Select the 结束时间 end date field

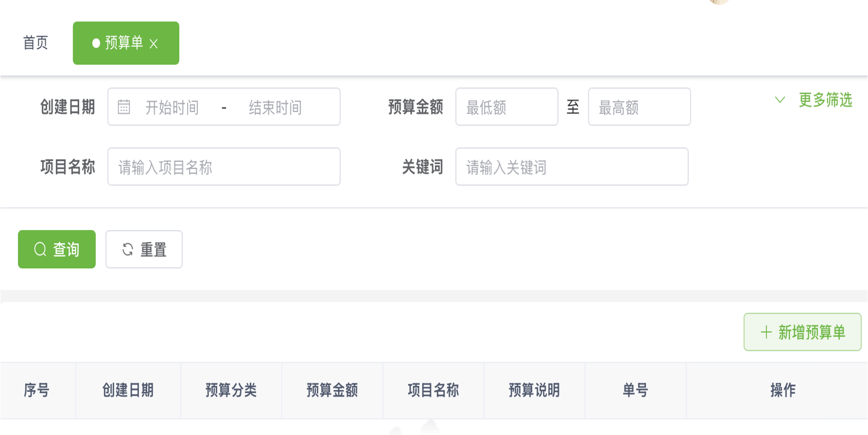click(x=274, y=107)
